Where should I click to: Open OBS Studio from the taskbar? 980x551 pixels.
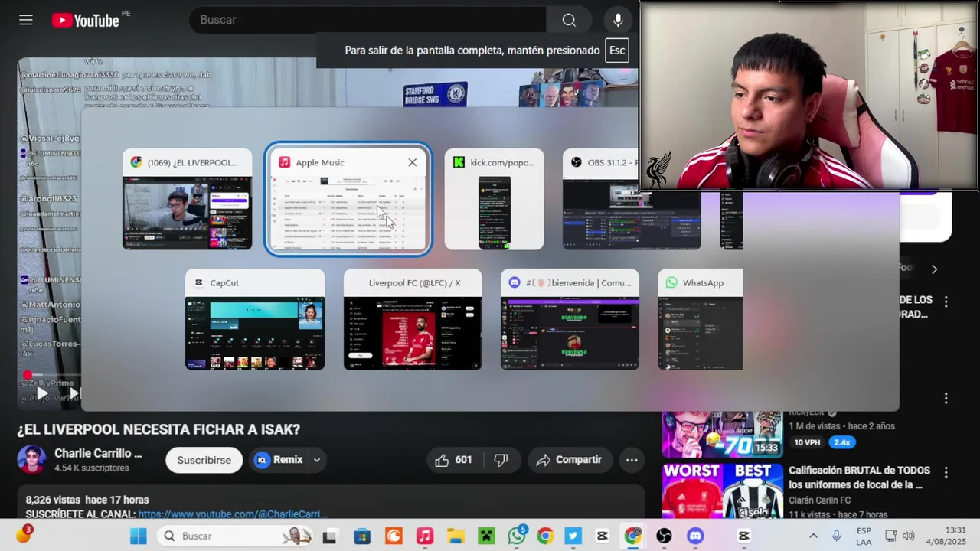pyautogui.click(x=664, y=536)
